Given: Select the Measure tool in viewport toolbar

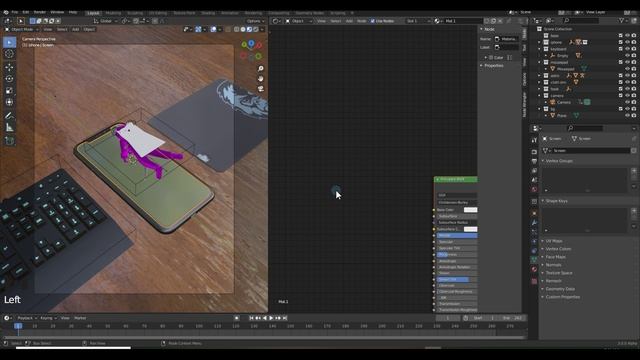Looking at the screenshot, I should pos(9,128).
